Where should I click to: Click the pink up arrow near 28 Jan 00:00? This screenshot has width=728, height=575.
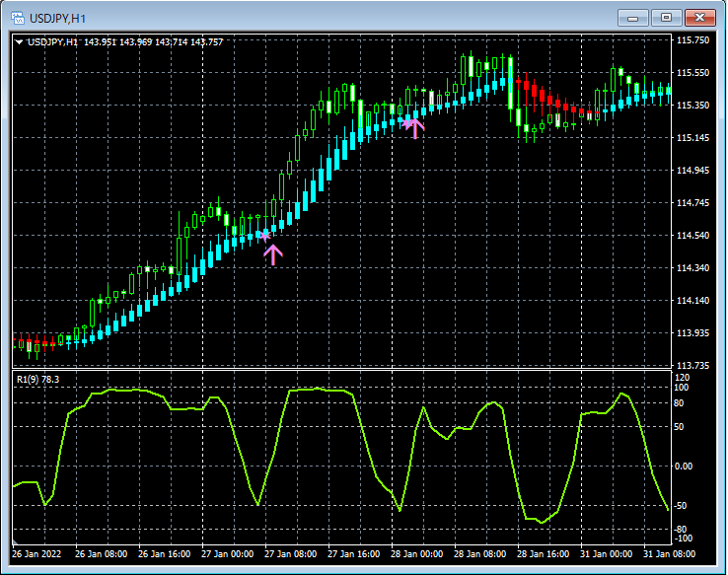point(415,128)
